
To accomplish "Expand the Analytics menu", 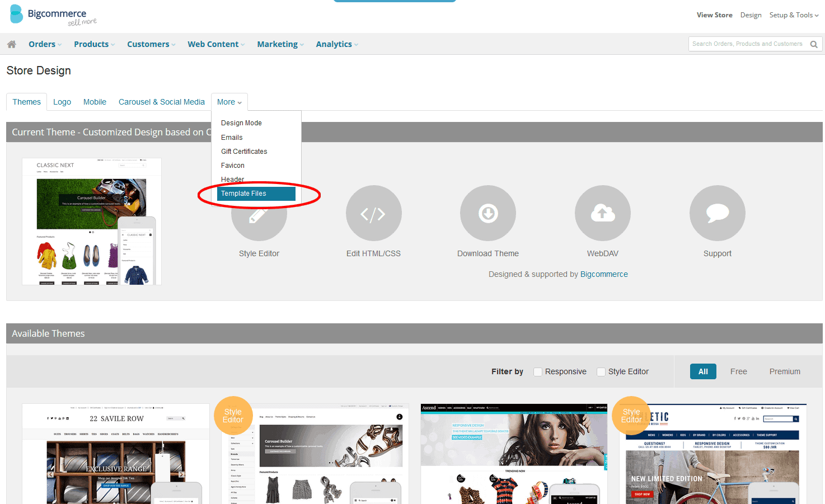I will (x=337, y=44).
